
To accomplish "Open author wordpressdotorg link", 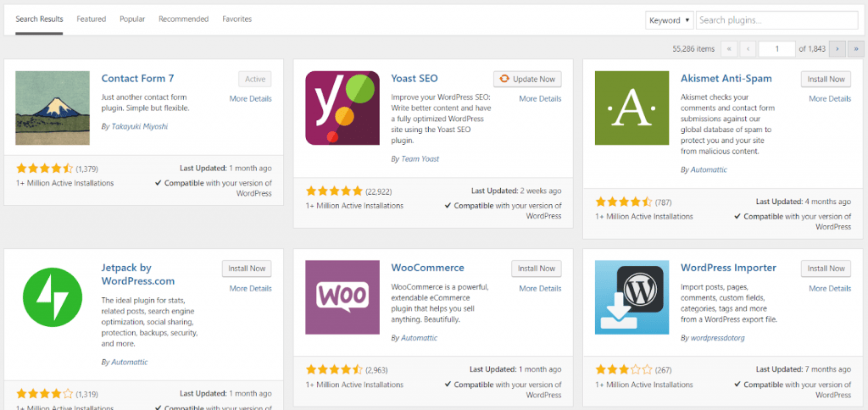I will [x=719, y=337].
